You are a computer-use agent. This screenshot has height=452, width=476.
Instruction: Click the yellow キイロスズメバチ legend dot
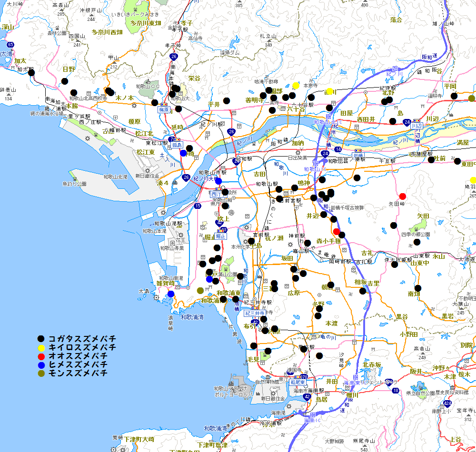point(41,347)
